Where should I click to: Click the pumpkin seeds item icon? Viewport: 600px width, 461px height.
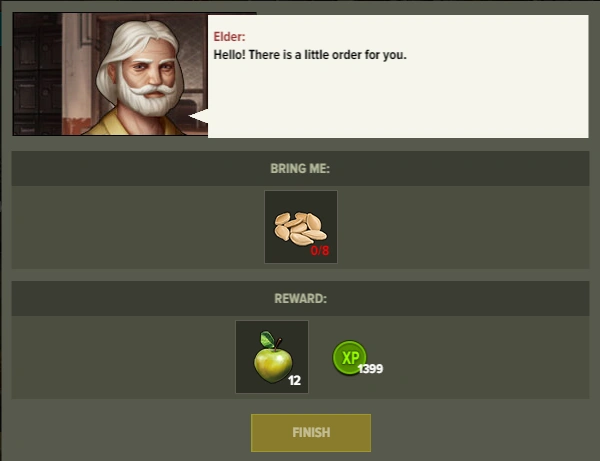[x=301, y=227]
